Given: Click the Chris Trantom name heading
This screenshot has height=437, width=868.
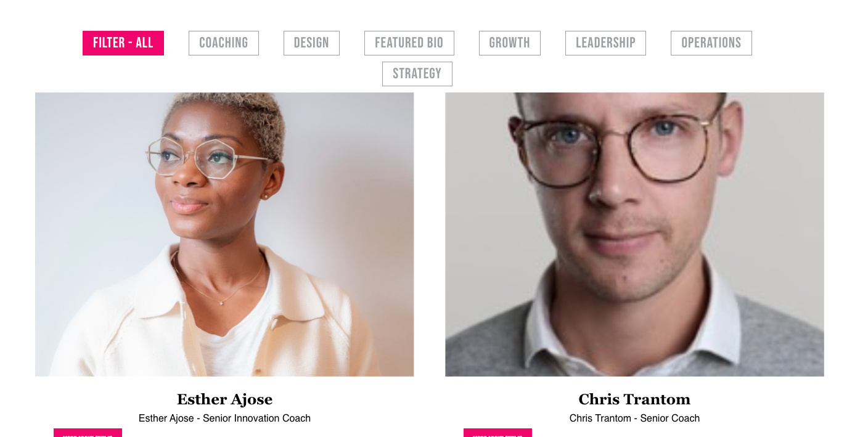Looking at the screenshot, I should [634, 399].
